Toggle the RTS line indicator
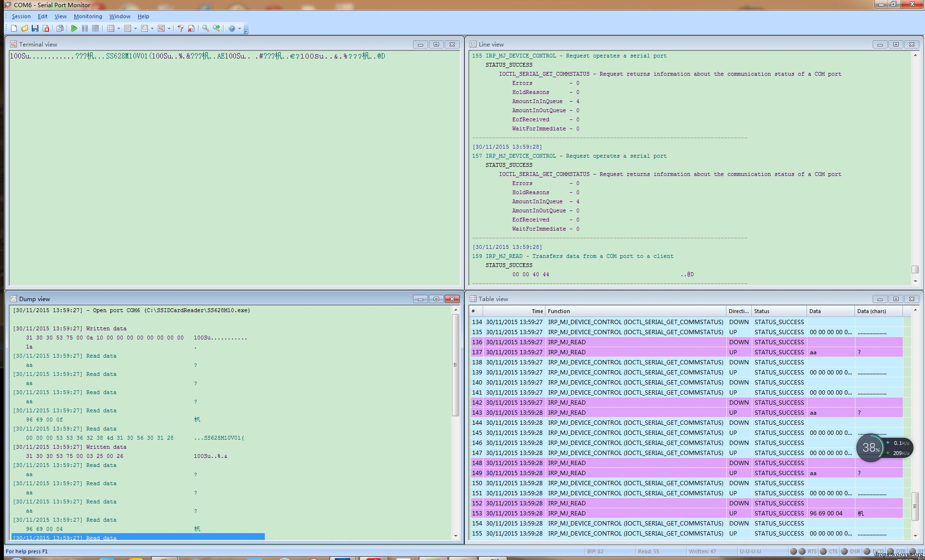This screenshot has width=925, height=560. coord(802,551)
